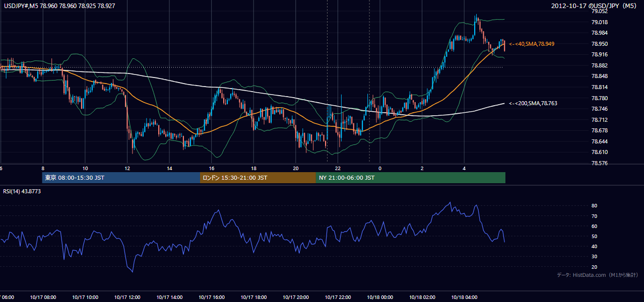Image resolution: width=644 pixels, height=302 pixels.
Task: Click hour label 22 under the price chart
Action: click(x=338, y=168)
